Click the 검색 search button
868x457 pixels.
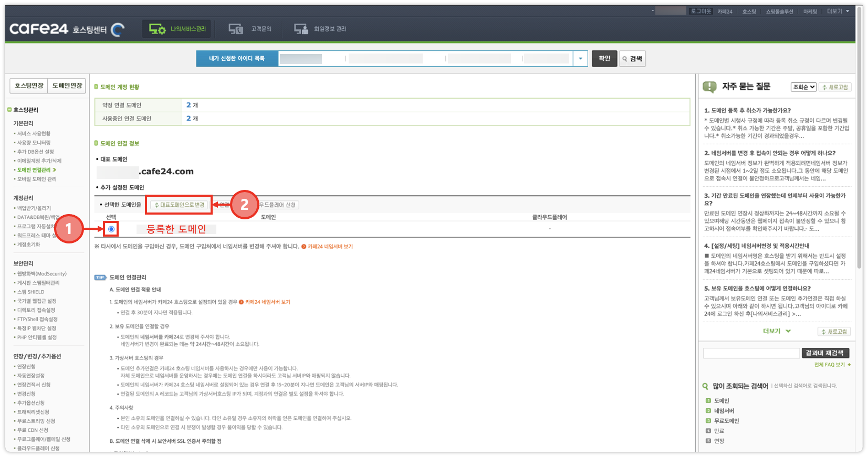click(632, 59)
